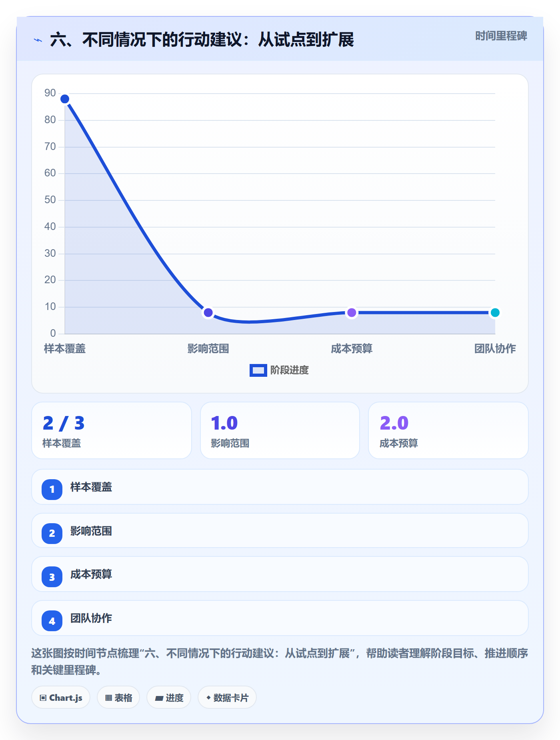Click the number 1 badge icon
This screenshot has width=560, height=740.
pos(52,489)
